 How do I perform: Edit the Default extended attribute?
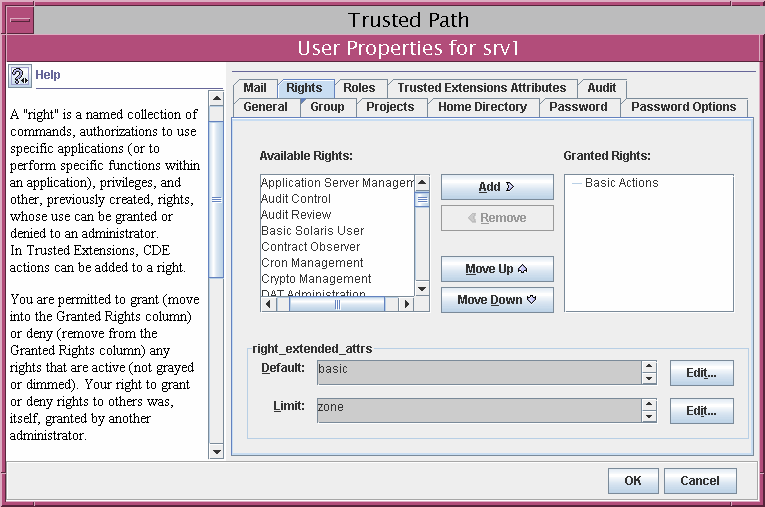tap(701, 373)
